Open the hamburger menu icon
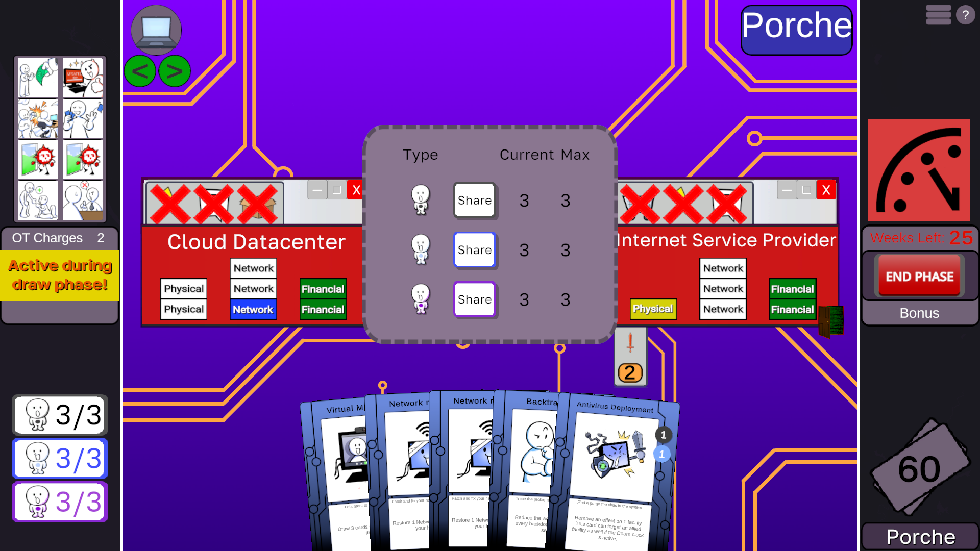 pyautogui.click(x=938, y=15)
